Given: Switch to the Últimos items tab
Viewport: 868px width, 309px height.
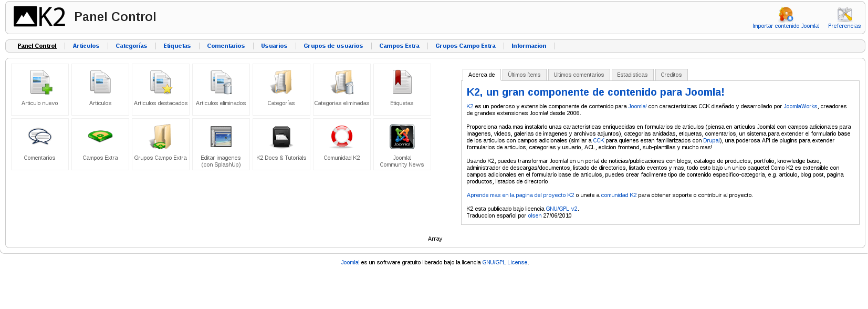Looking at the screenshot, I should 524,75.
